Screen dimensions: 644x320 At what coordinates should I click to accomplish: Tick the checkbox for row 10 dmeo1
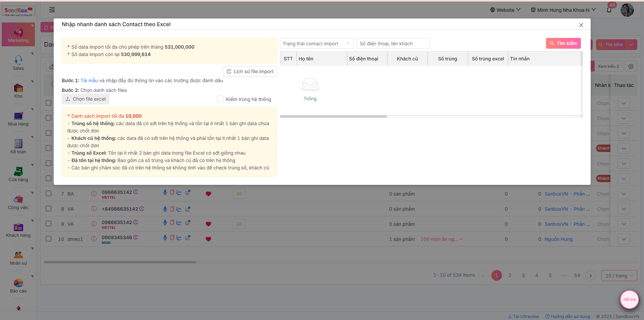(49, 239)
